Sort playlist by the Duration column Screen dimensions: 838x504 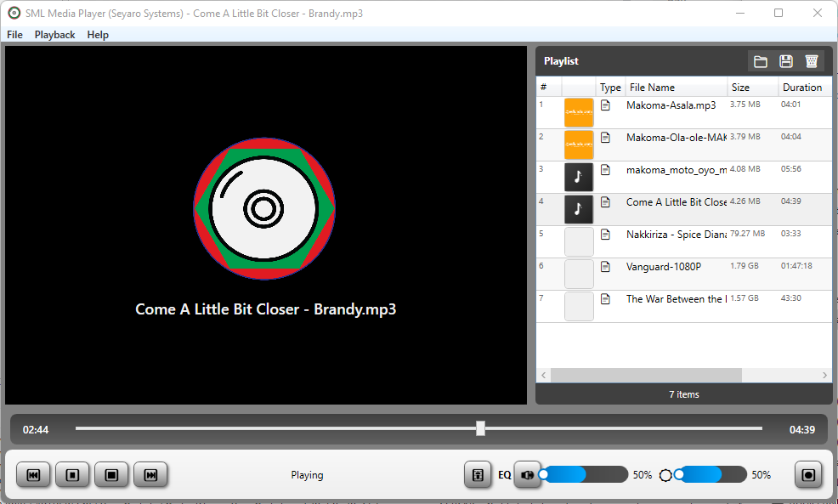(x=802, y=87)
